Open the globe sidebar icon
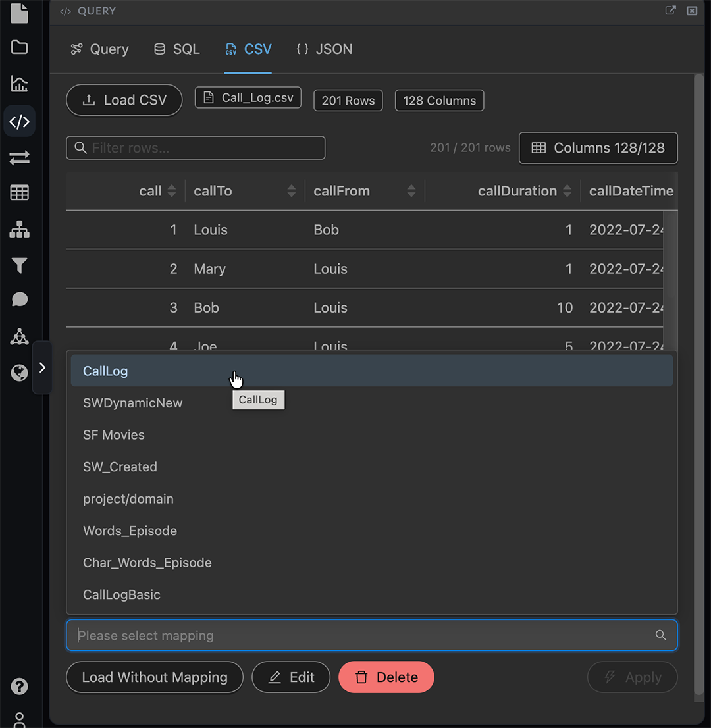 (x=19, y=373)
